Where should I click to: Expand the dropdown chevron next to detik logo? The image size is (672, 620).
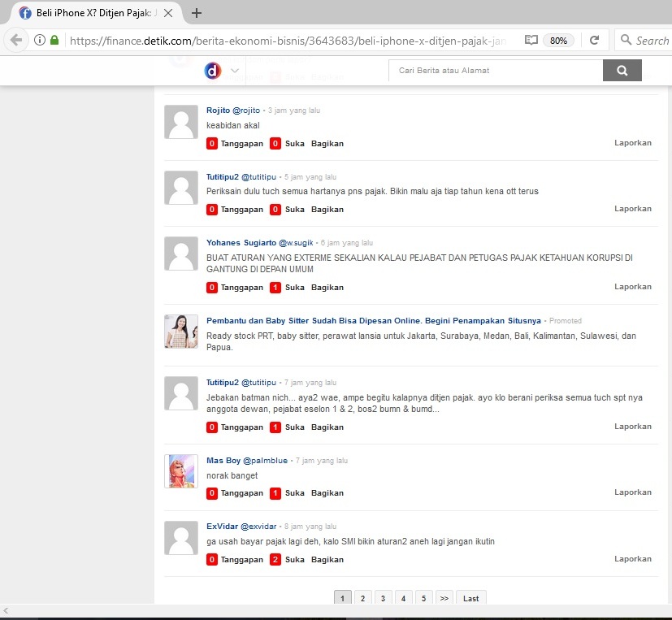(235, 71)
